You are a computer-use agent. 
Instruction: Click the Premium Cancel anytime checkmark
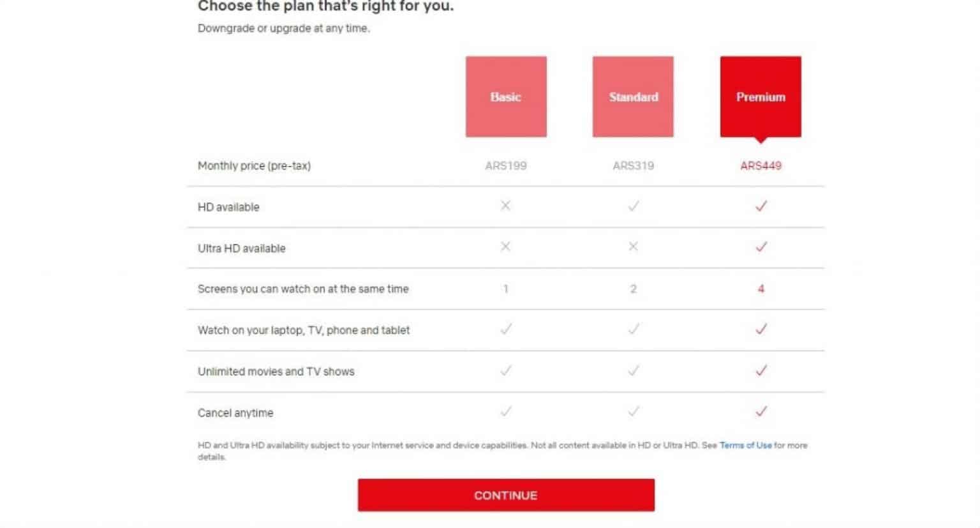[761, 412]
